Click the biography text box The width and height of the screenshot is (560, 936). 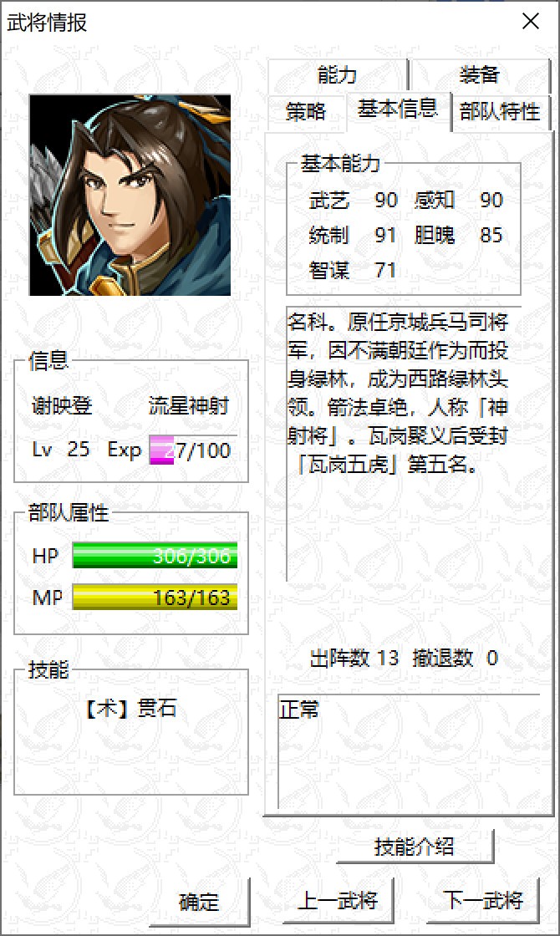404,444
